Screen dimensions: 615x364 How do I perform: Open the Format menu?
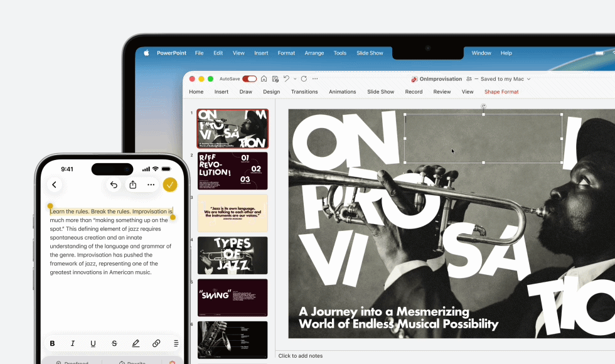[x=286, y=53]
